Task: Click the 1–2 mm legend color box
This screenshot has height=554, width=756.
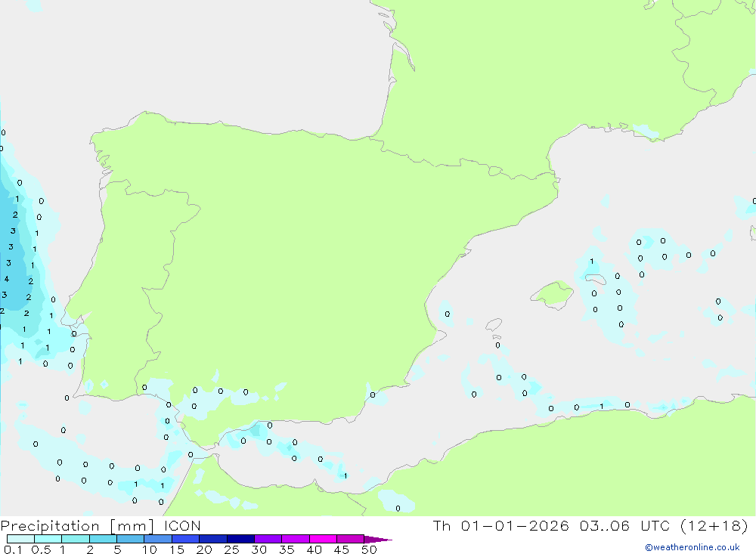Action: pos(76,539)
